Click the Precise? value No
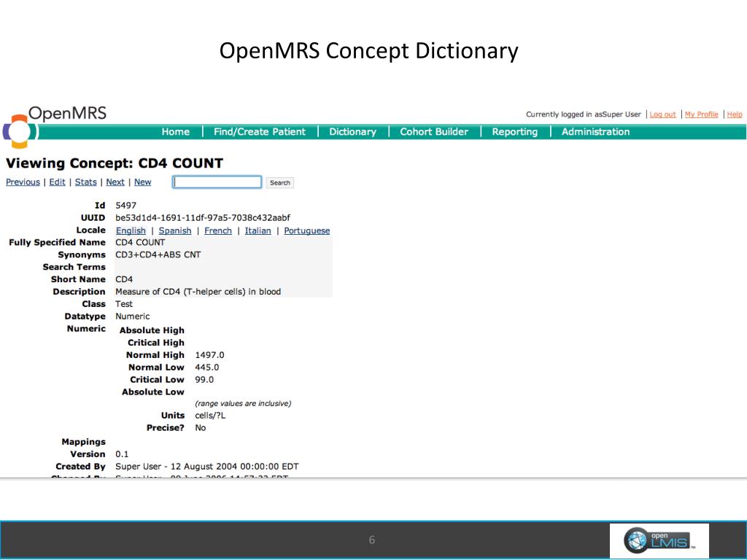This screenshot has width=747, height=560. 200,428
